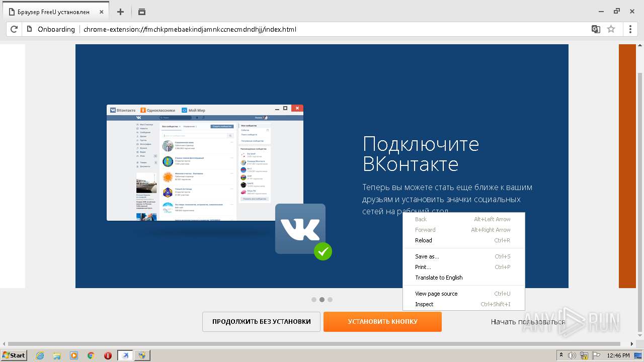The width and height of the screenshot is (644, 362).
Task: Open a new tab with the plus icon
Action: point(120,12)
